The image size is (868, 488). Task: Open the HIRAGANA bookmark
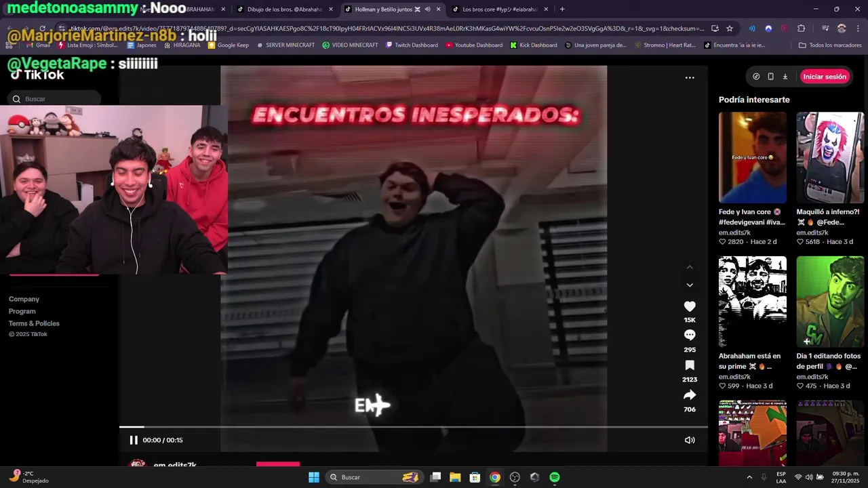tap(182, 45)
